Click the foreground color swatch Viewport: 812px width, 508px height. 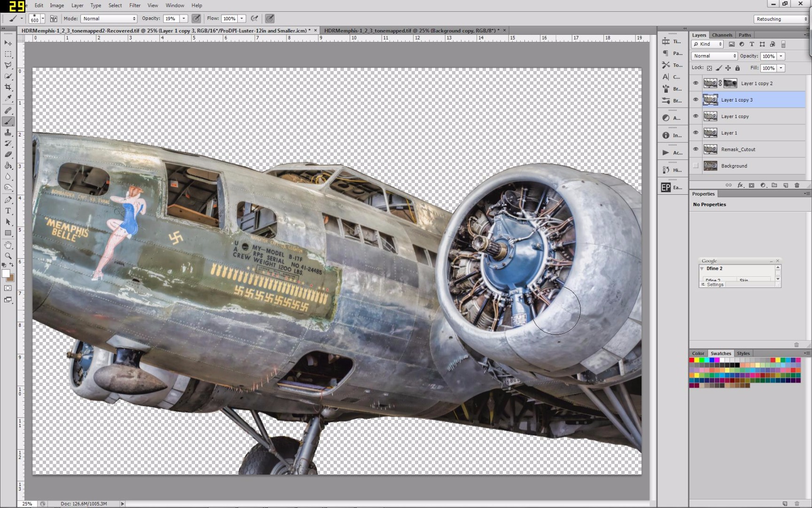pos(6,274)
